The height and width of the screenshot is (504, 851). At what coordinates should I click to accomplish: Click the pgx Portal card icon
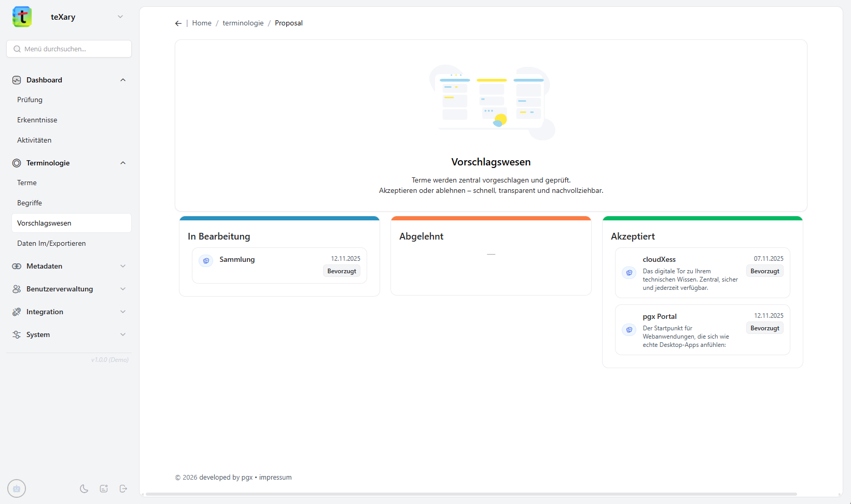(629, 330)
